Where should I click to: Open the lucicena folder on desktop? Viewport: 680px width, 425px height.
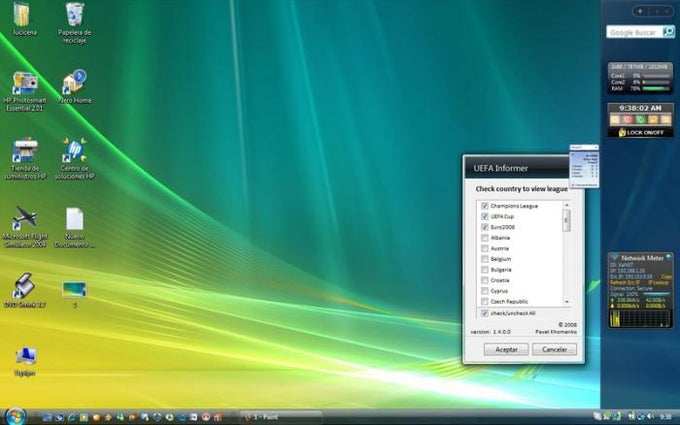click(x=23, y=18)
